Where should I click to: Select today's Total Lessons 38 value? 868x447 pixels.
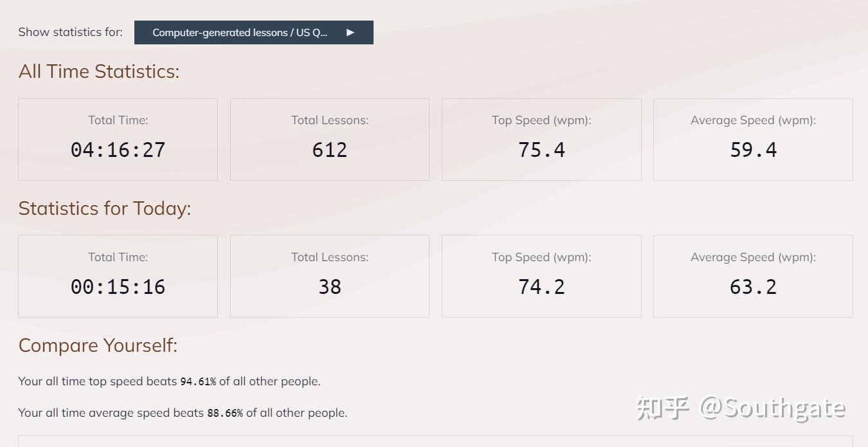(329, 287)
